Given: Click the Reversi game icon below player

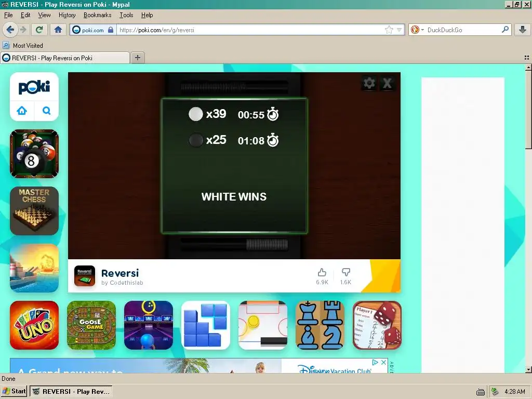Looking at the screenshot, I should click(x=85, y=276).
